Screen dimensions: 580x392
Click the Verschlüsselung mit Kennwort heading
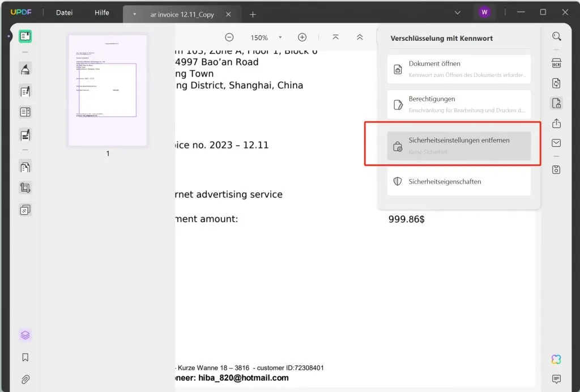tap(442, 39)
